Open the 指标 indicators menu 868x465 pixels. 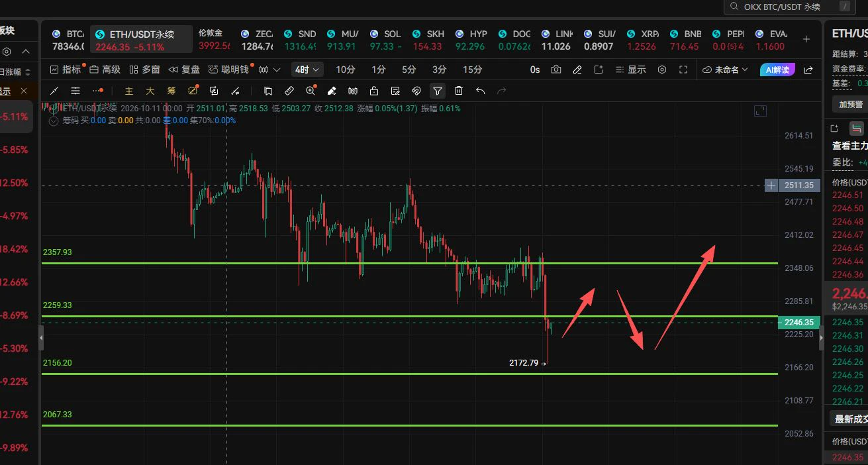(x=65, y=70)
